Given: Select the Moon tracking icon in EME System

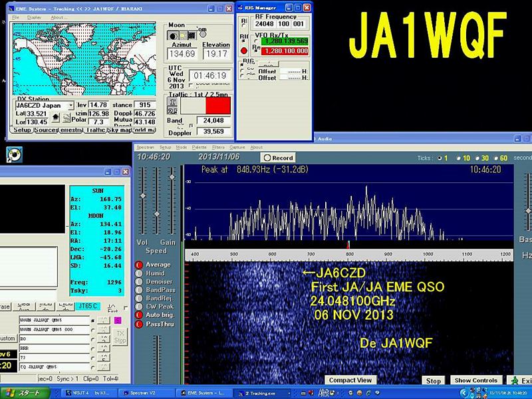Looking at the screenshot, I should (173, 36).
